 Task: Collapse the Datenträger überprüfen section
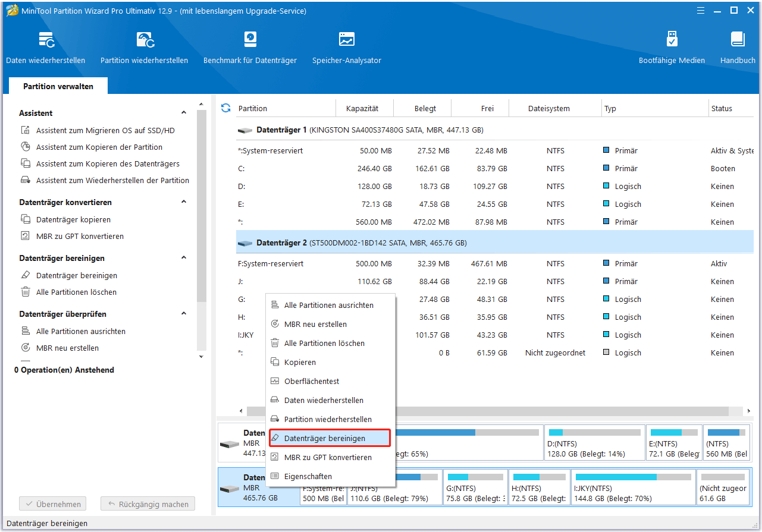(x=184, y=314)
